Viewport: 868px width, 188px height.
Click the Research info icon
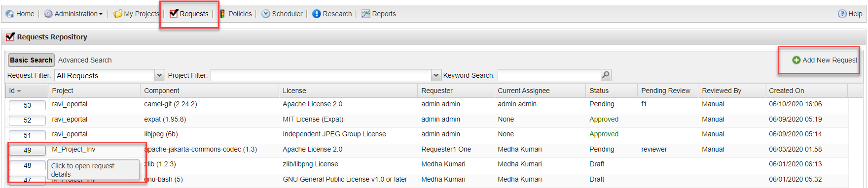[x=317, y=14]
